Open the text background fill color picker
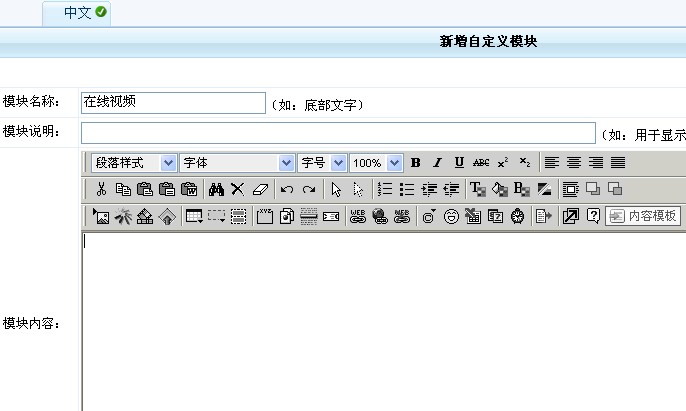The image size is (686, 411). tap(500, 189)
